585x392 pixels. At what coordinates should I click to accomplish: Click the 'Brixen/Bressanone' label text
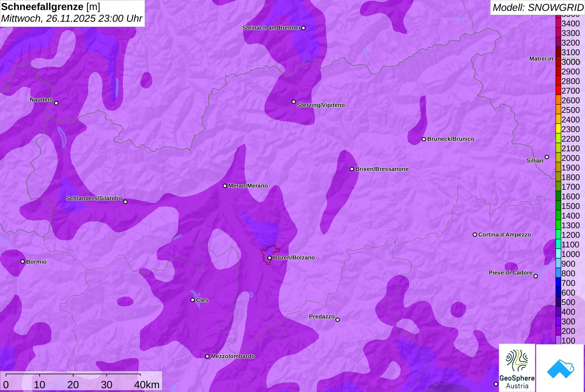[382, 169]
